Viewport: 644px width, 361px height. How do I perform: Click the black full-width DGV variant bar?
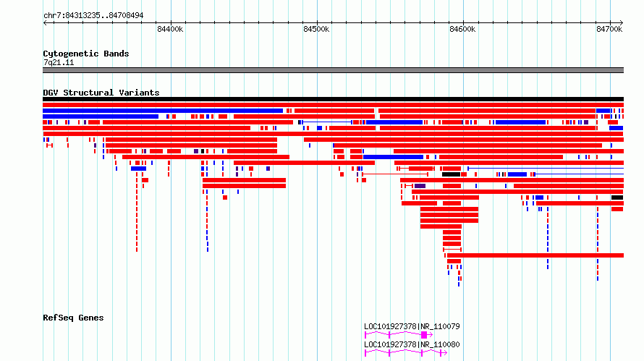[333, 99]
